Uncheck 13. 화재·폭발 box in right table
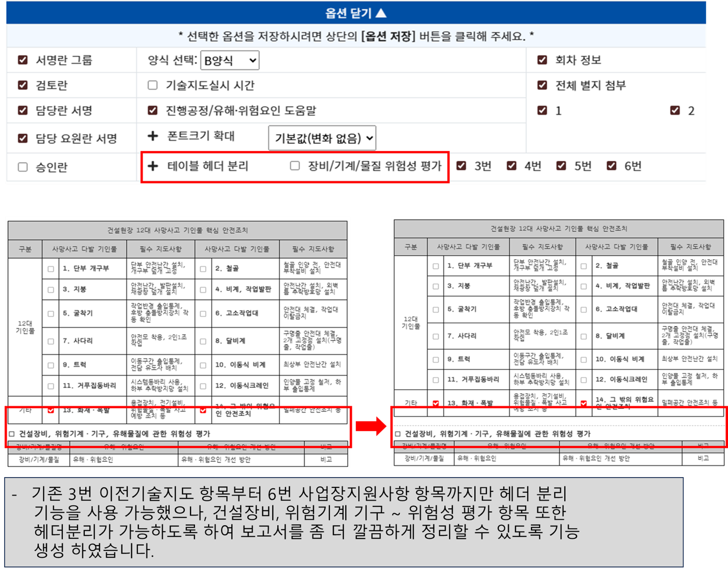The width and height of the screenshot is (728, 570). [435, 403]
